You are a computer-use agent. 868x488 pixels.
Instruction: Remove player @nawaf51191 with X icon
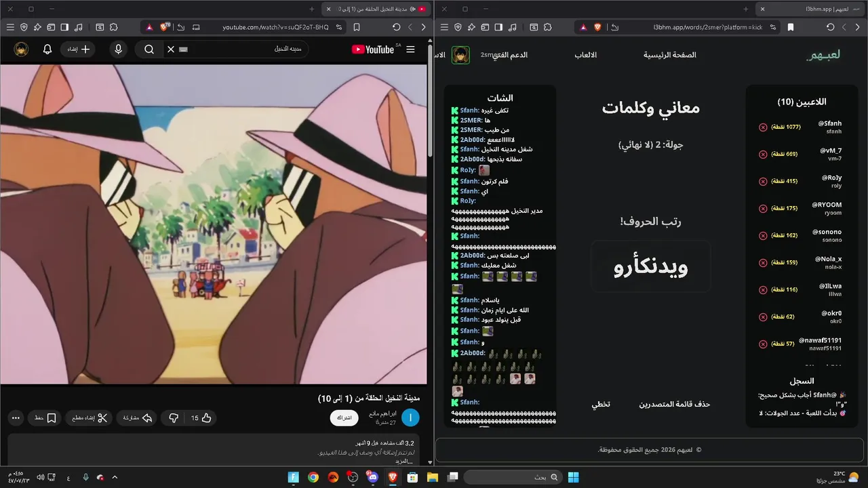click(x=763, y=344)
